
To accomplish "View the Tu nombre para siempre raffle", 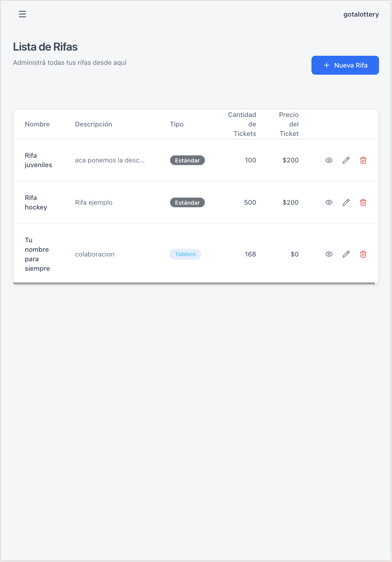I will [x=329, y=254].
